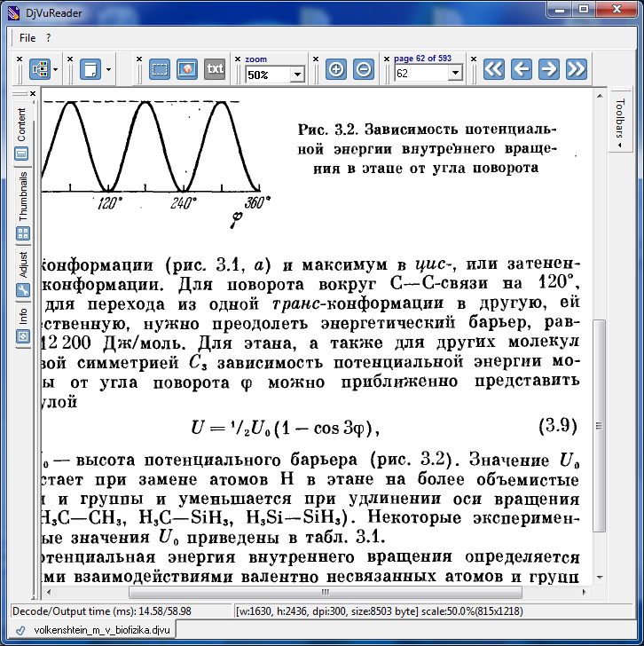Close the navigation arrows toolbar with x
Screen dimensions: 644x646
point(474,59)
